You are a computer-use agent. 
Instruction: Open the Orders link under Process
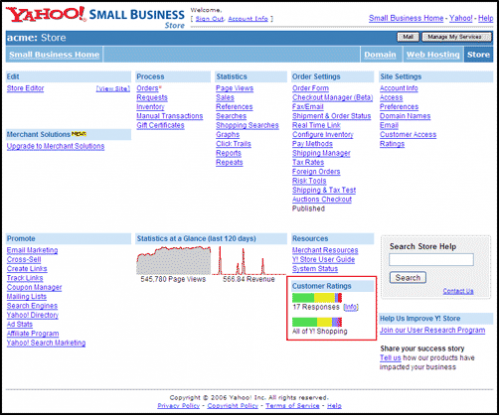tap(147, 88)
